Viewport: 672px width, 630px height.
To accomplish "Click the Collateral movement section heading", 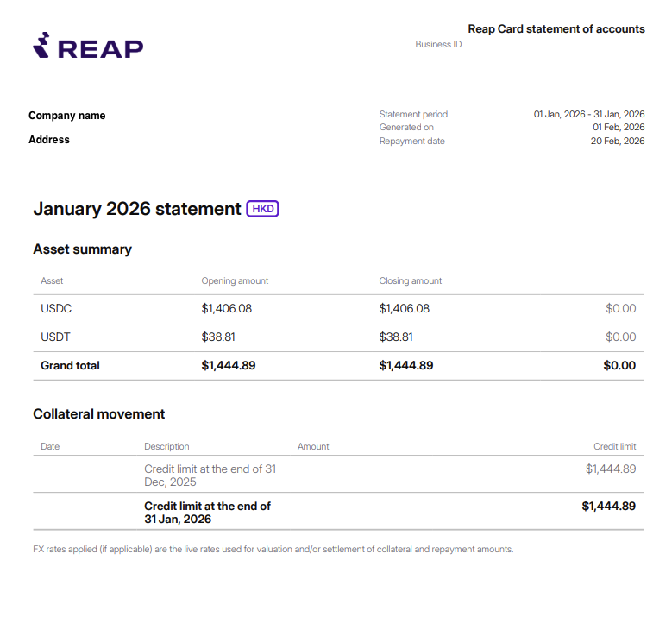I will [99, 414].
